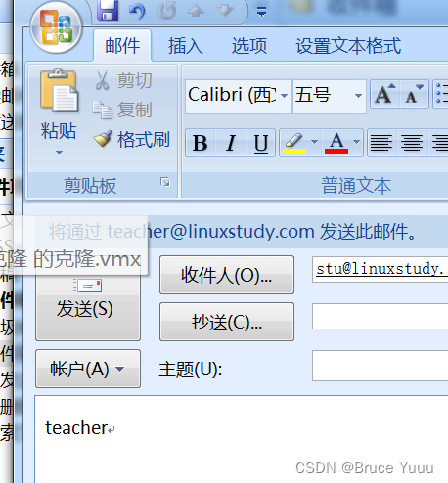Viewport: 448px width, 483px height.
Task: Apply red font color
Action: tap(336, 143)
